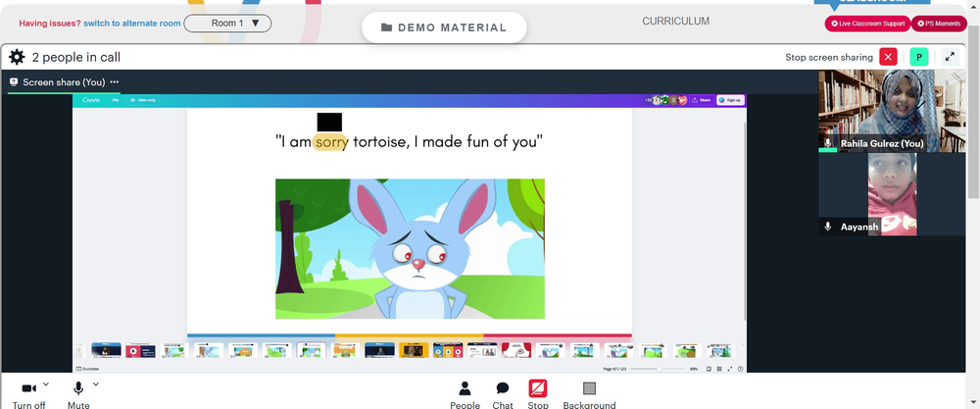The height and width of the screenshot is (409, 980).
Task: Click the Page 67 / 123 indicator
Action: (x=615, y=369)
